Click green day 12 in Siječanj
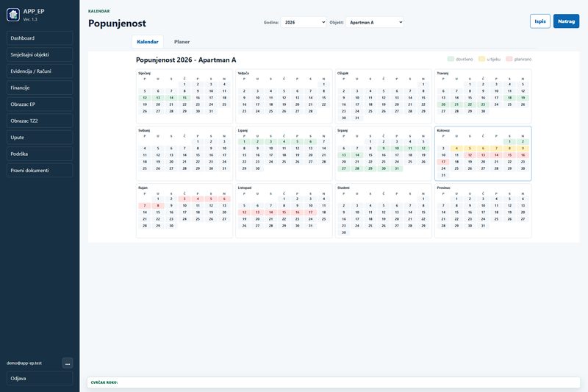 pyautogui.click(x=145, y=98)
